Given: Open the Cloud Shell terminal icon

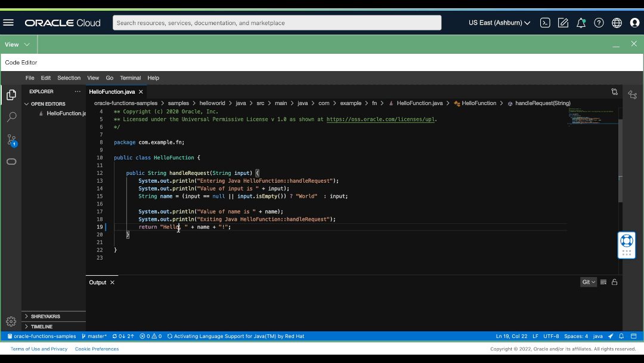Looking at the screenshot, I should [545, 22].
